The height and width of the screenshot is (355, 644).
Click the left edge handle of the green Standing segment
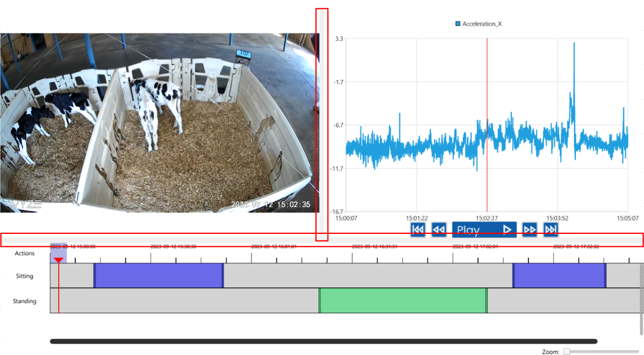(320, 300)
